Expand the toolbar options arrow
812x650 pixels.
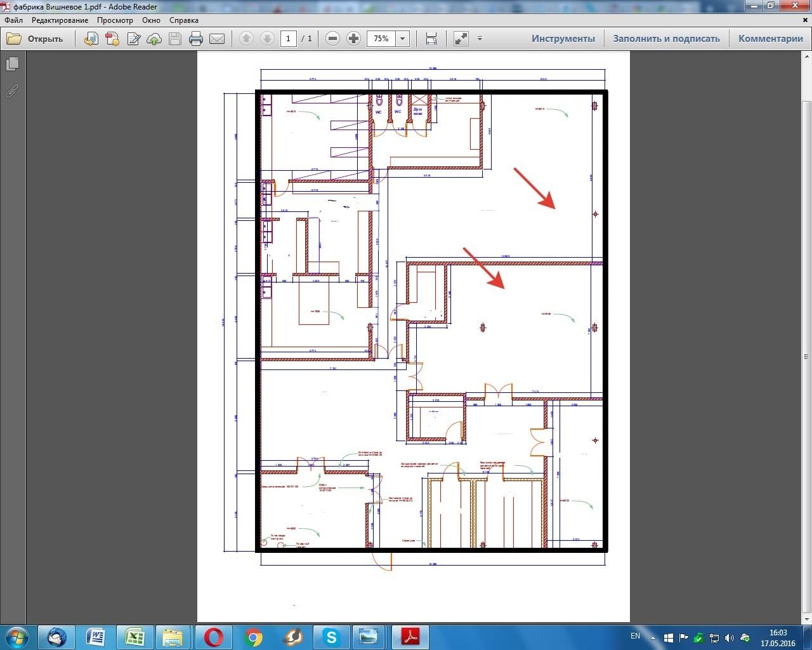480,39
